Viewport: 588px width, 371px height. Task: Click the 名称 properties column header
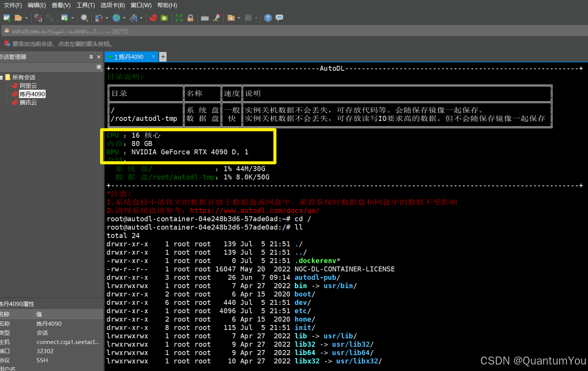pyautogui.click(x=17, y=314)
